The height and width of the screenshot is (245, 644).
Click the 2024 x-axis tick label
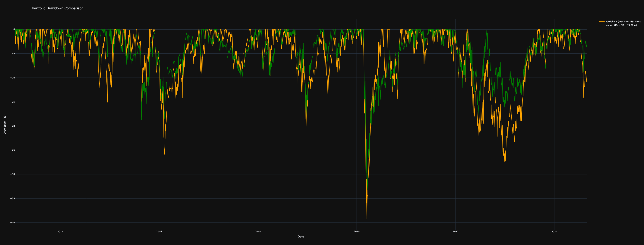(x=554, y=231)
